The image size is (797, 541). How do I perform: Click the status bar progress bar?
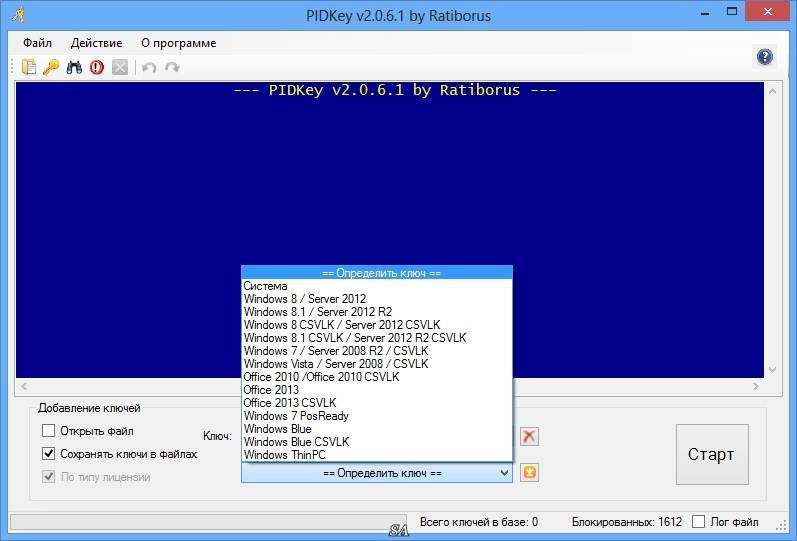pyautogui.click(x=208, y=522)
